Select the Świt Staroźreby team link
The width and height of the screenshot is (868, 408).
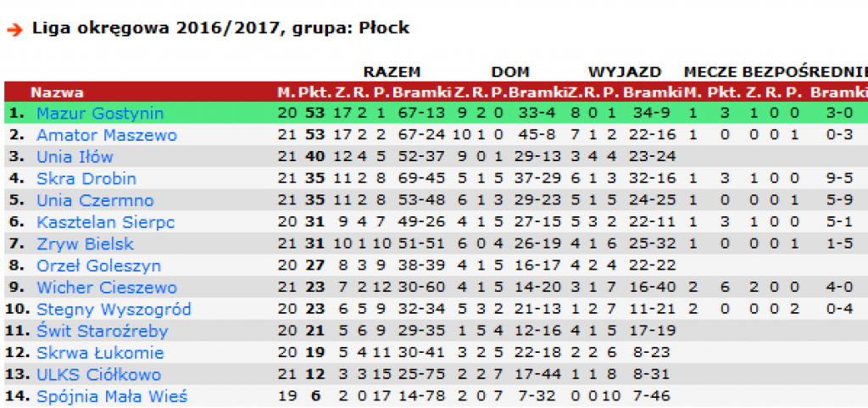click(x=103, y=331)
